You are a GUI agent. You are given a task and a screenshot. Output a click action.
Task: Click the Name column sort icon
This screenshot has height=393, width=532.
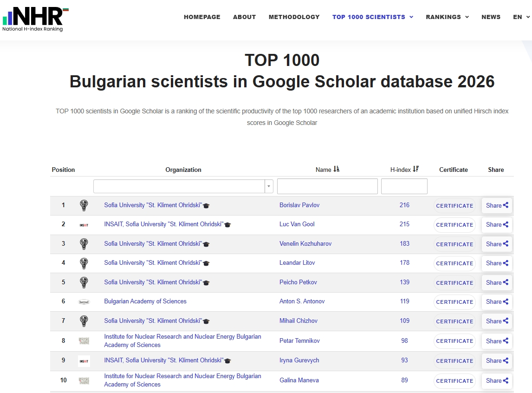336,169
